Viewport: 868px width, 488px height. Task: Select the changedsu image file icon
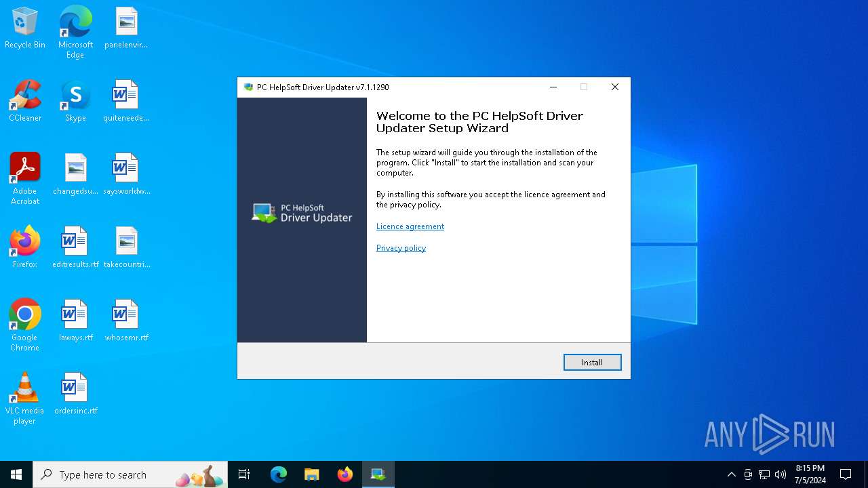pyautogui.click(x=75, y=175)
